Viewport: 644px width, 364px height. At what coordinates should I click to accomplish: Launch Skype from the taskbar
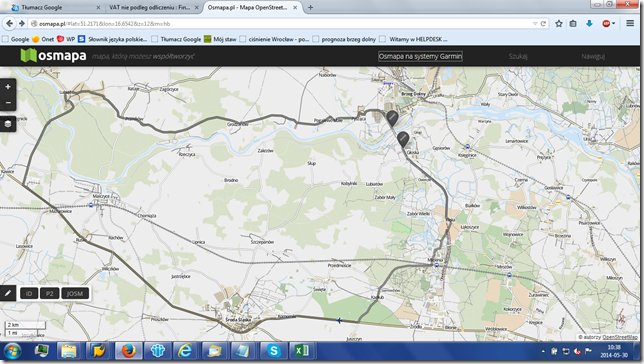[274, 351]
